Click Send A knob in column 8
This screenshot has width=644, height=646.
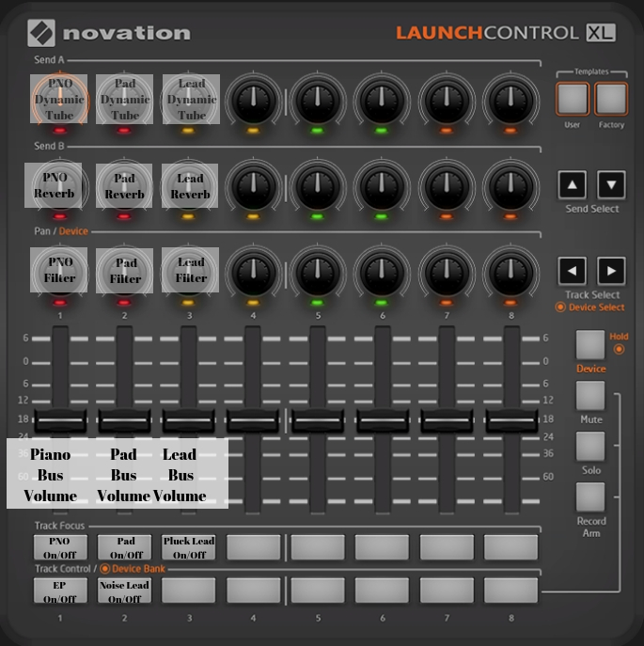(510, 101)
